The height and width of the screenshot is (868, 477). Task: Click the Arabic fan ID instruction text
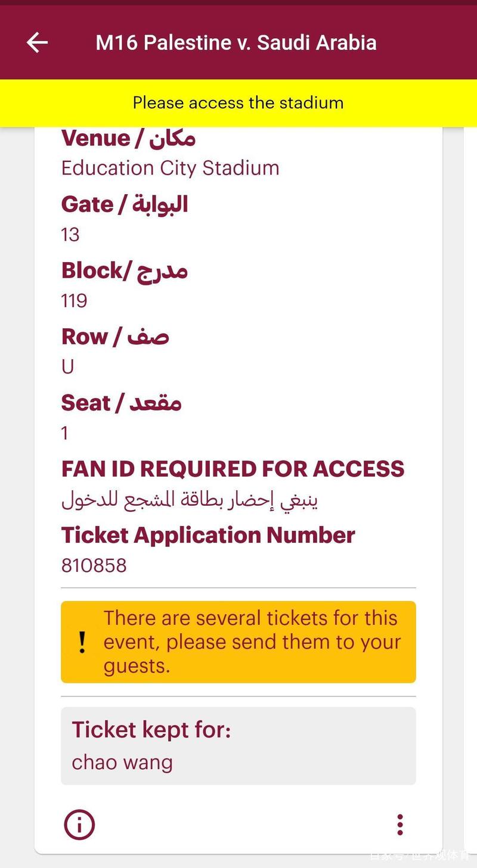pos(190,499)
